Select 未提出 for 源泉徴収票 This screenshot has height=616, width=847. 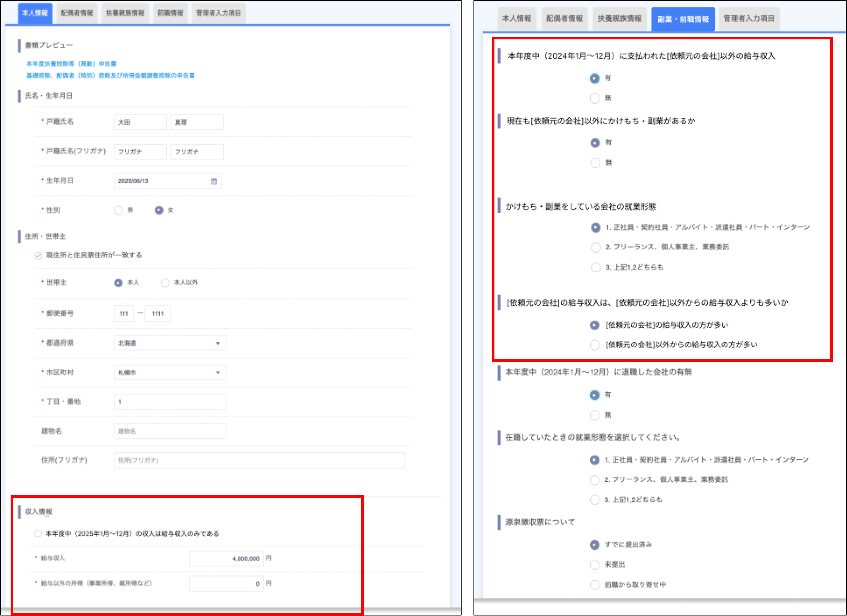pyautogui.click(x=594, y=565)
